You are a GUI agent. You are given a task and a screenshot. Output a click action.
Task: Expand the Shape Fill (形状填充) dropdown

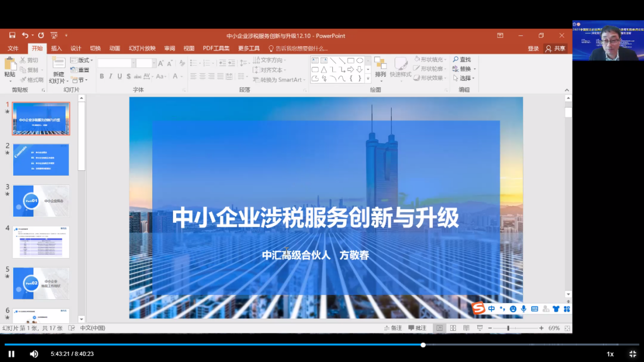coord(431,60)
